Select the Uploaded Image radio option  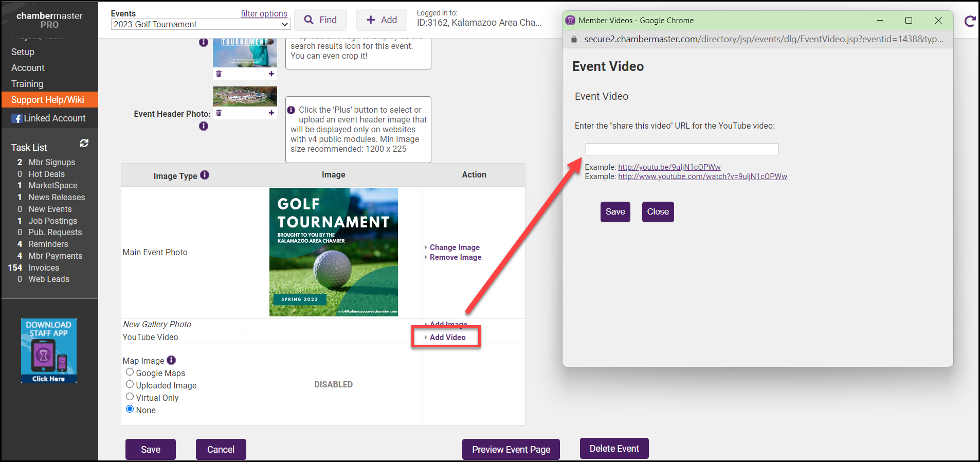coord(130,384)
